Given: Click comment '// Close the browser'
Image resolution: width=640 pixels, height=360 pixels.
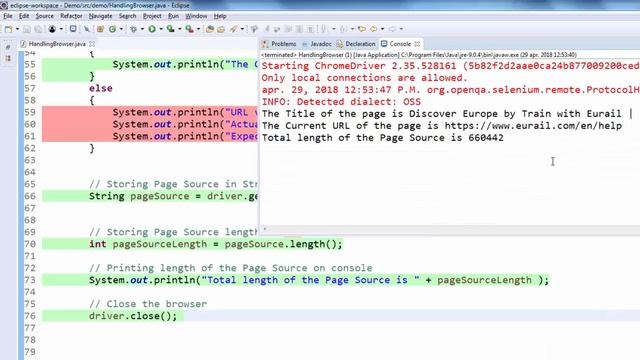Looking at the screenshot, I should click(148, 304).
